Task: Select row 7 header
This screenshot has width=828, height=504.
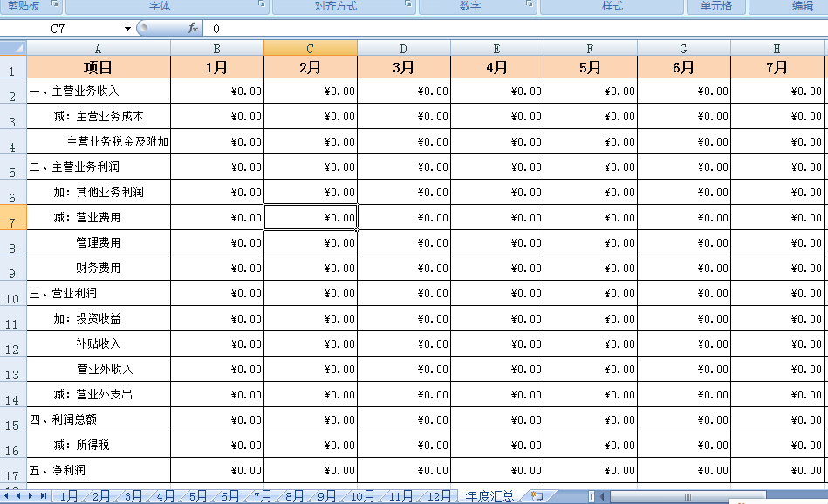Action: pos(13,217)
